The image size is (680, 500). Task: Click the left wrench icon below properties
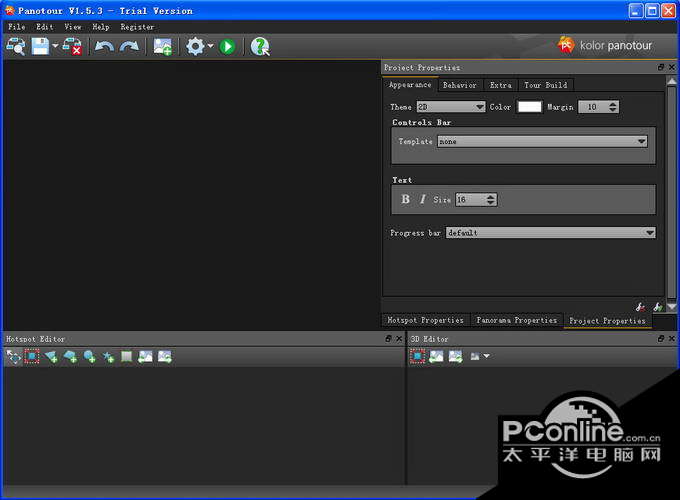pyautogui.click(x=640, y=307)
